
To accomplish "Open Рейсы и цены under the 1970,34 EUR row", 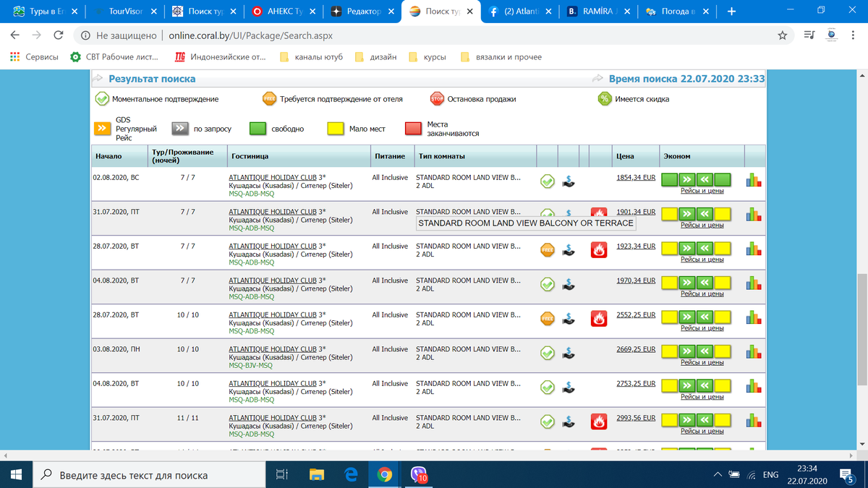I will [x=702, y=294].
